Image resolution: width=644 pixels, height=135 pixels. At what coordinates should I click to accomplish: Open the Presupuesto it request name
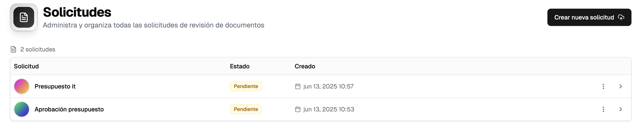[x=55, y=86]
